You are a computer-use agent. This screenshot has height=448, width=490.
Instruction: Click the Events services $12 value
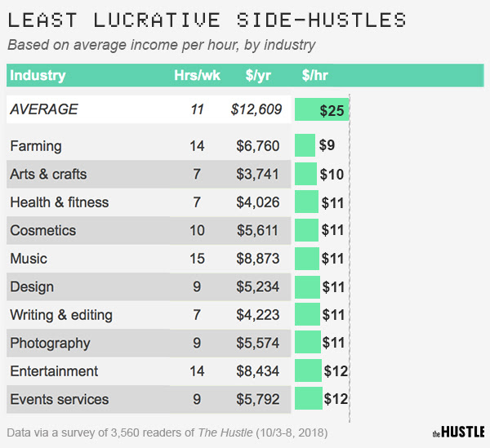click(x=336, y=399)
